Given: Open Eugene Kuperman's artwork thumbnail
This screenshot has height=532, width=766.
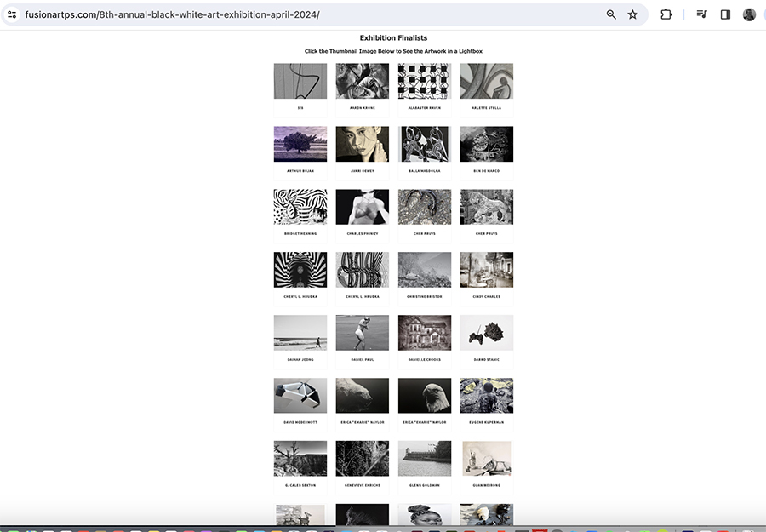Looking at the screenshot, I should [x=487, y=396].
